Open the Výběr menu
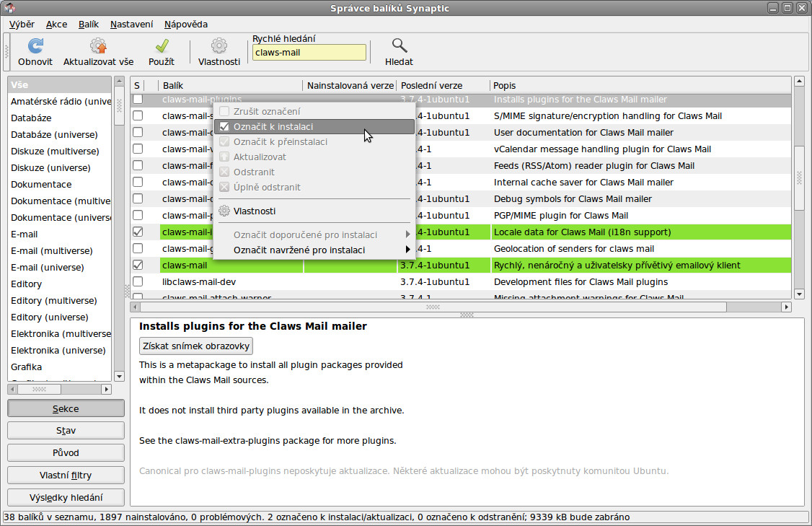Screen dimensions: 812x526 point(22,25)
